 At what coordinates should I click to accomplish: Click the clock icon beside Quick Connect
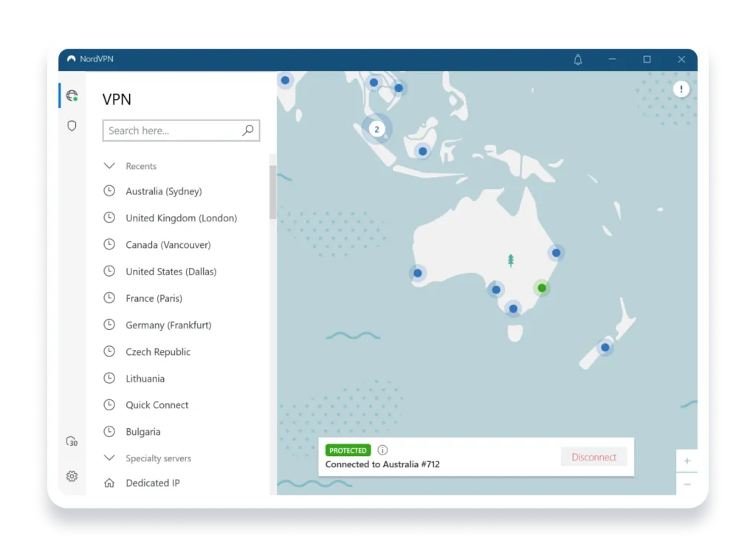point(109,404)
